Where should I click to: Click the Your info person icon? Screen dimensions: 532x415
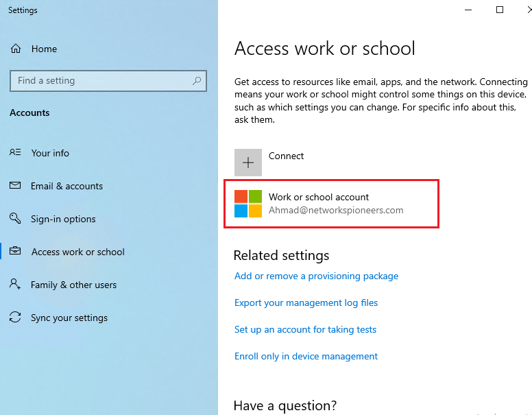15,152
